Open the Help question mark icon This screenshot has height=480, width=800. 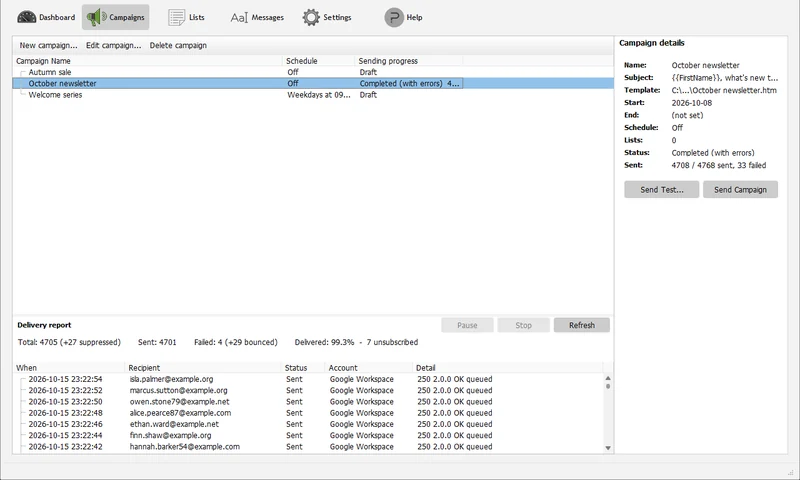394,17
